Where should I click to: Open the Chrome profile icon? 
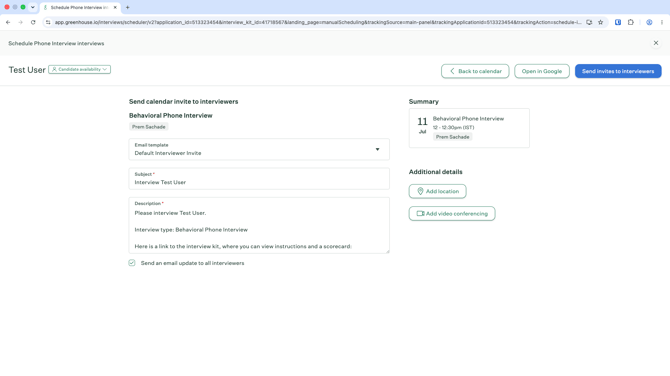[x=649, y=22]
